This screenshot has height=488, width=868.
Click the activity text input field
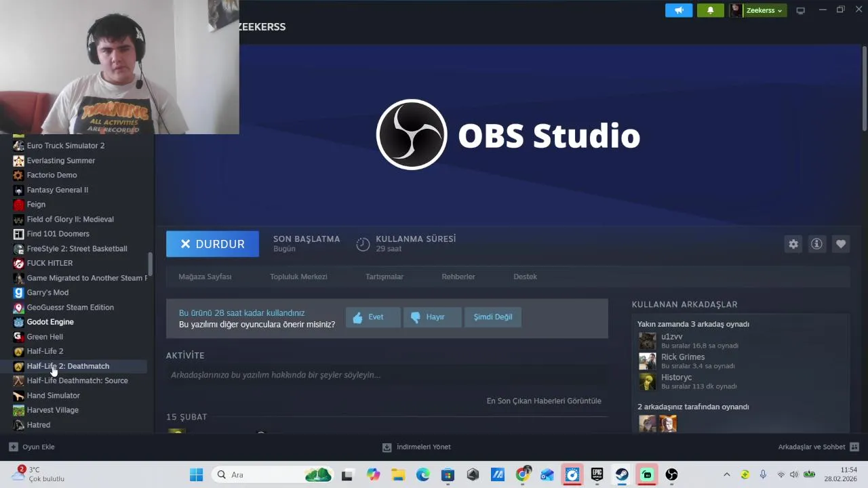pos(387,375)
